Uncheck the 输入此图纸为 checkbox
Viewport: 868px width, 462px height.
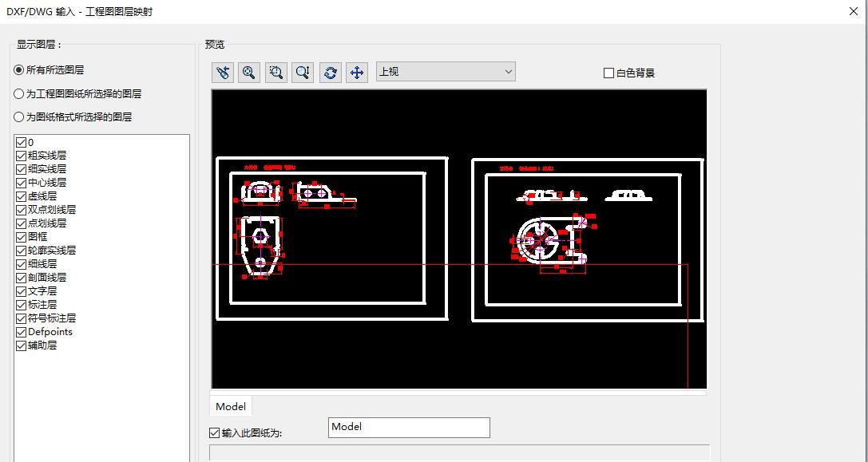pos(214,432)
